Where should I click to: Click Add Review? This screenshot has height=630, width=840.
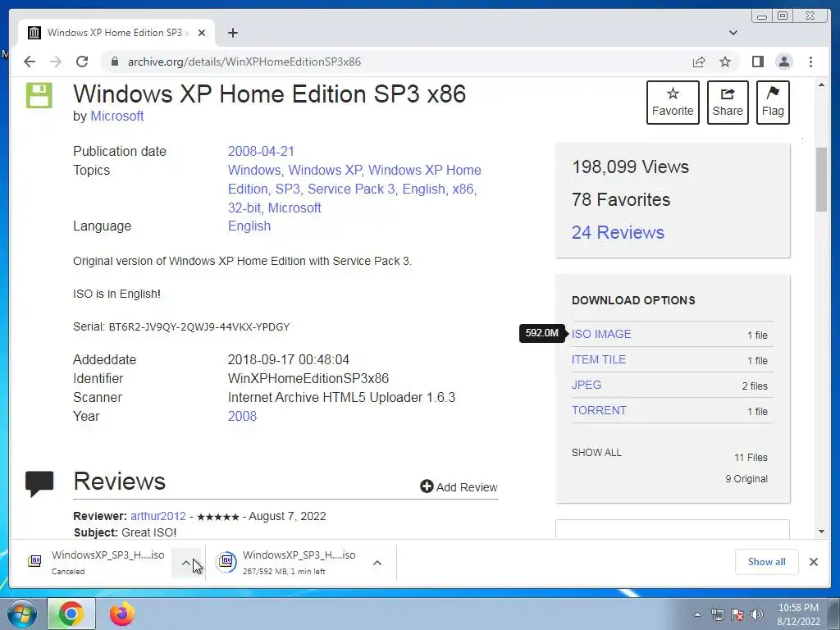459,487
